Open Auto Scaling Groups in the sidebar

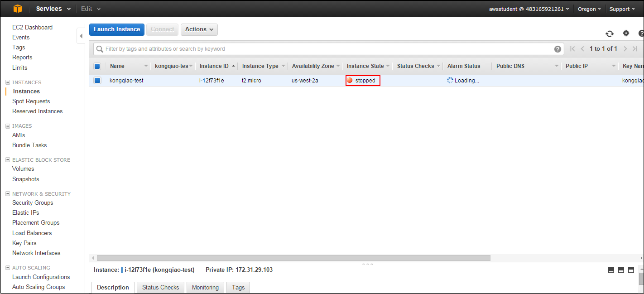click(38, 287)
